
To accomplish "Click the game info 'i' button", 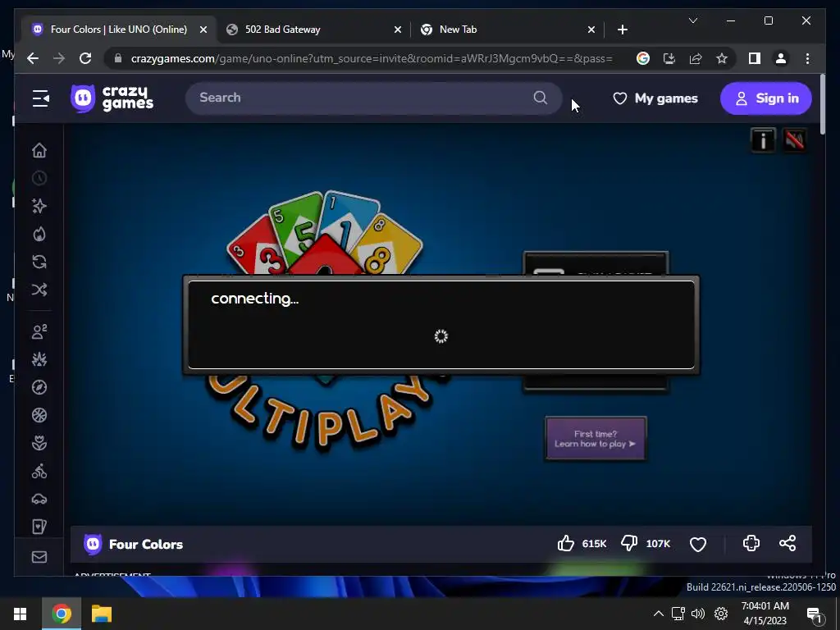I will (x=763, y=140).
